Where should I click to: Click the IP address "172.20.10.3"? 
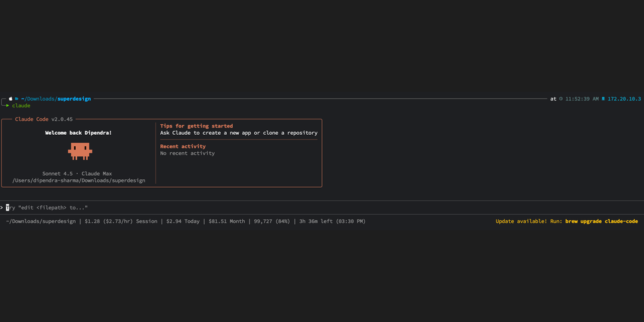[x=625, y=99]
